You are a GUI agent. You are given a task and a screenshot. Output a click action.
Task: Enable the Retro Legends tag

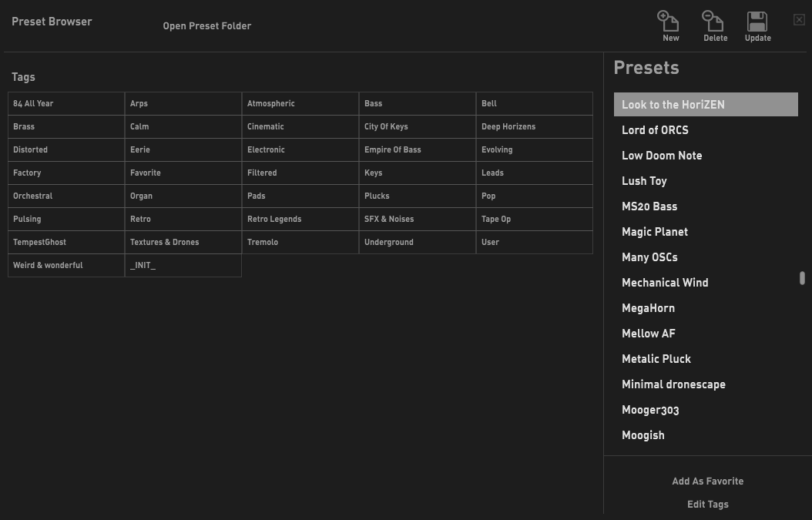(300, 220)
